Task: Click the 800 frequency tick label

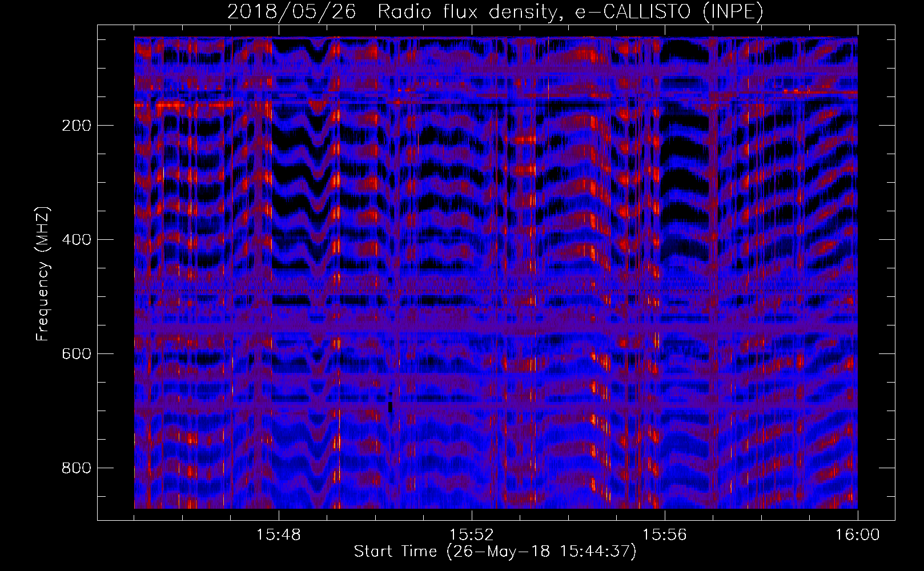Action: (x=76, y=468)
